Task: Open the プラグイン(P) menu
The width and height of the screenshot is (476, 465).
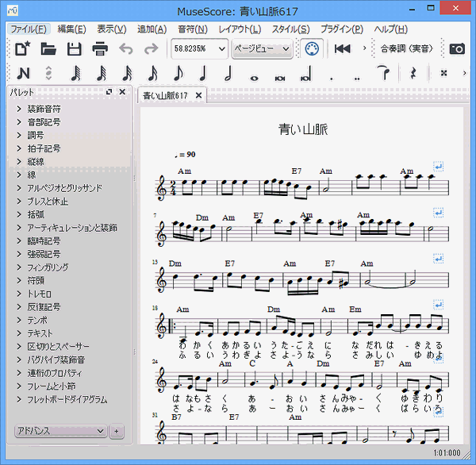Action: [x=342, y=29]
